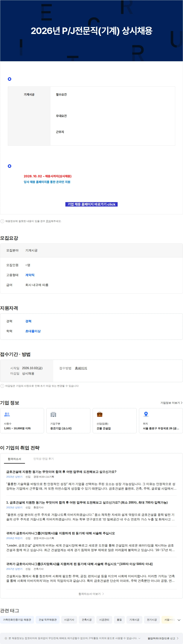Click the 2026년 P/J전문직(기계) 상시채용 banner
The image size is (183, 644).
(91, 31)
